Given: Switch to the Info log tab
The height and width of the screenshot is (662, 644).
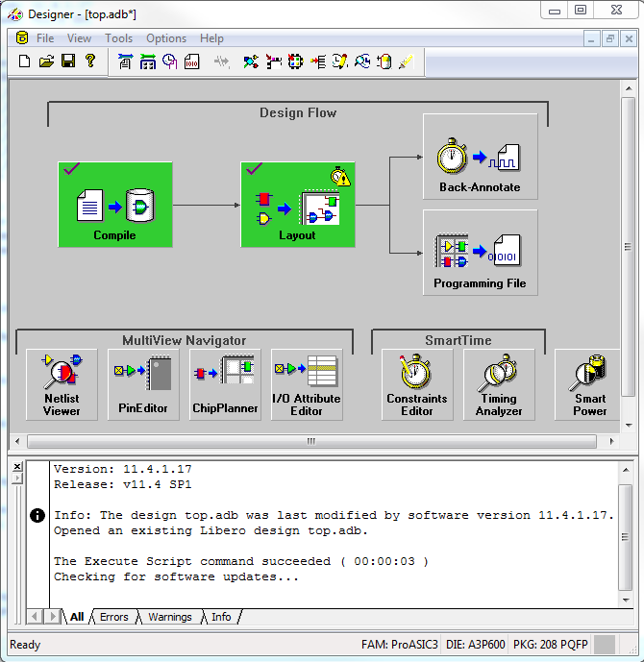Looking at the screenshot, I should point(221,617).
